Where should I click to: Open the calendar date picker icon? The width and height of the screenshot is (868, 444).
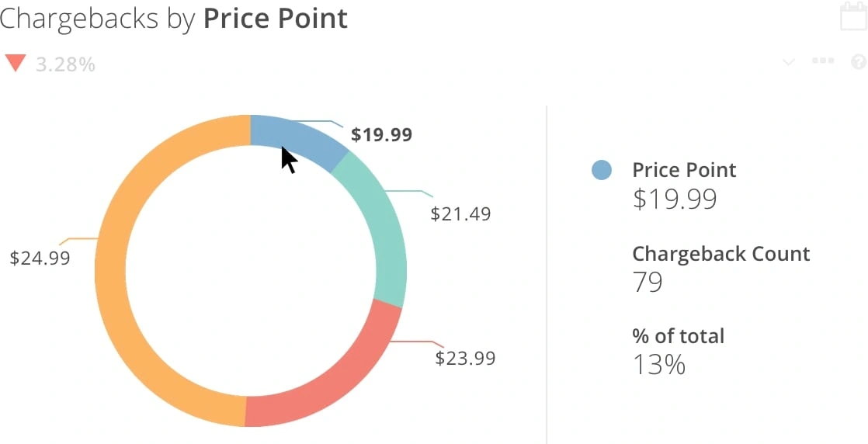click(x=852, y=16)
